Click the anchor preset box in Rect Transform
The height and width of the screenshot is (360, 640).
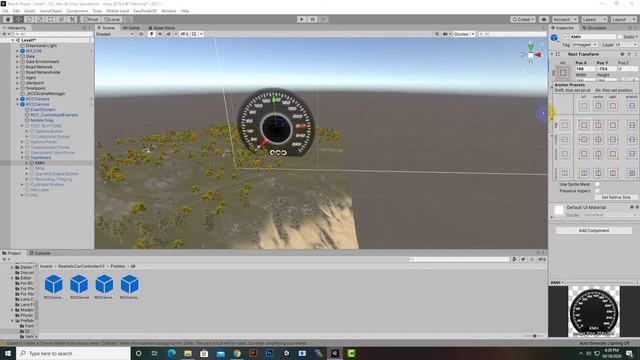point(563,73)
